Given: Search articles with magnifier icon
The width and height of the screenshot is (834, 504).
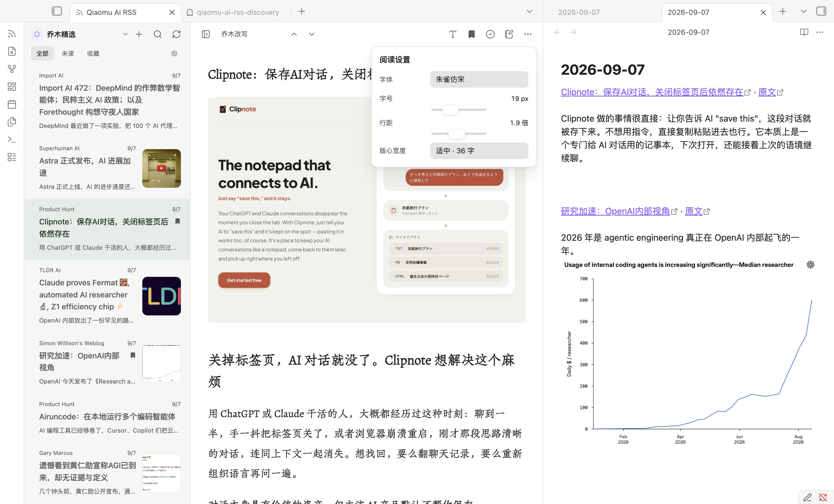Looking at the screenshot, I should 158,34.
